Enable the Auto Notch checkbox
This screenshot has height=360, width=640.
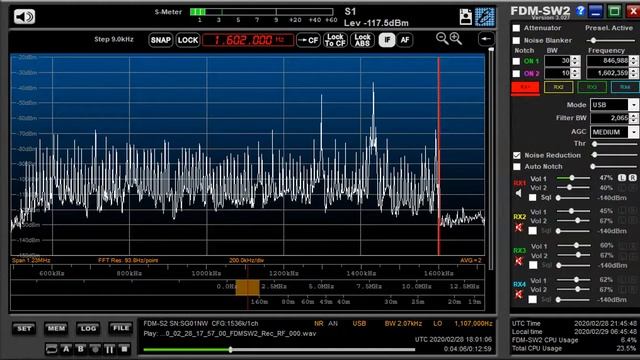tap(517, 167)
